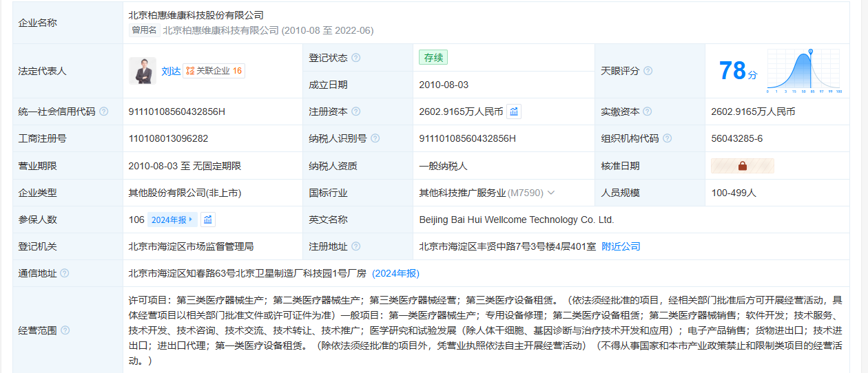Viewport: 868px width, 373px height.
Task: Open the trend chart icon beside 2024年报 tag
Action: [x=208, y=220]
